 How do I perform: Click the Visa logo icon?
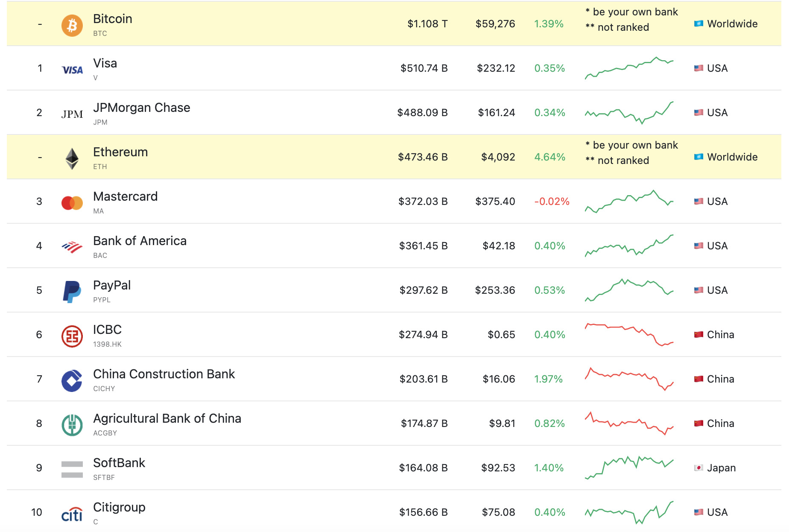pos(72,70)
